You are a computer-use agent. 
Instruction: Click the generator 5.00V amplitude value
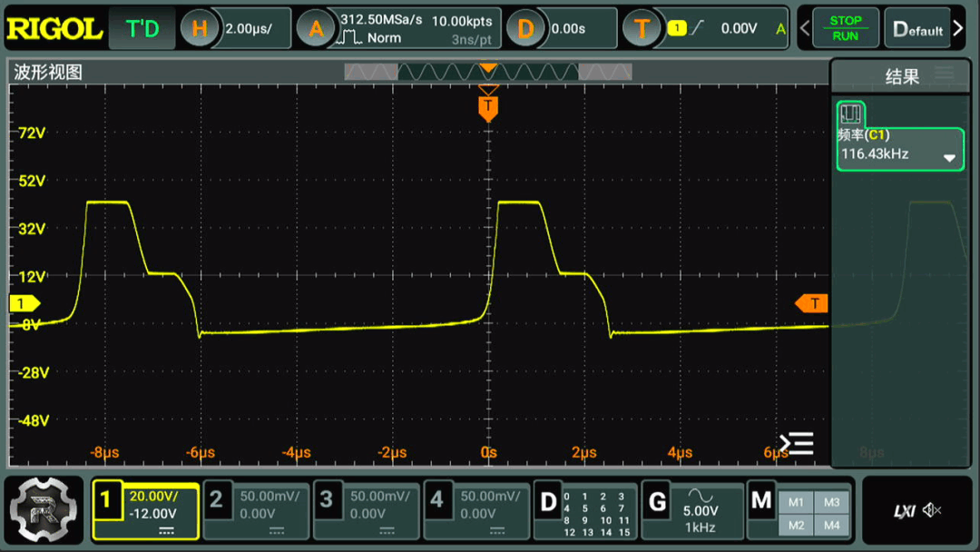[x=701, y=511]
